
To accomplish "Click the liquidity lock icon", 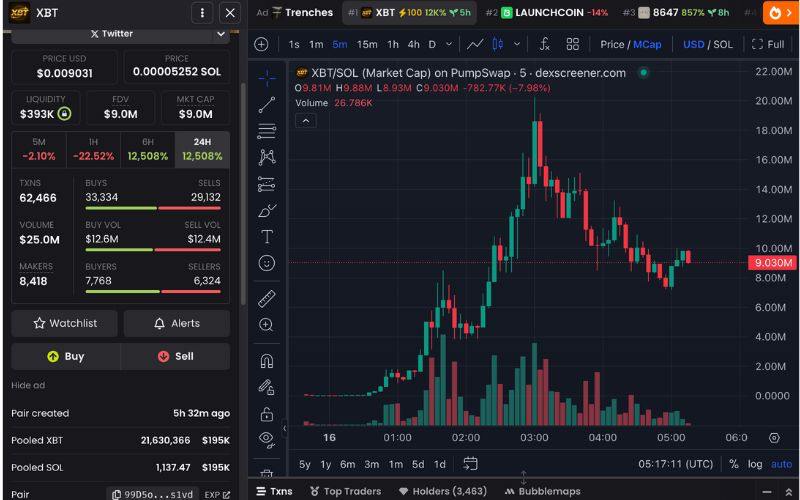I will click(64, 113).
